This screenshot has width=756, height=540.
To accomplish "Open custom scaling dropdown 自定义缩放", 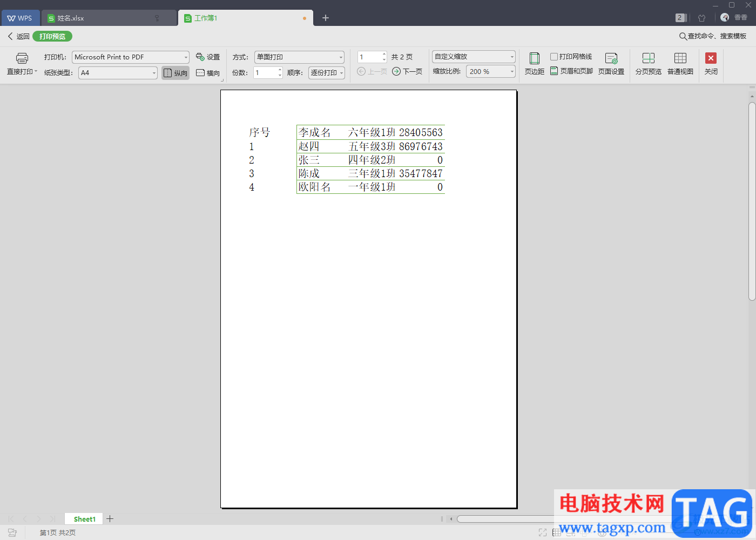I will 474,56.
